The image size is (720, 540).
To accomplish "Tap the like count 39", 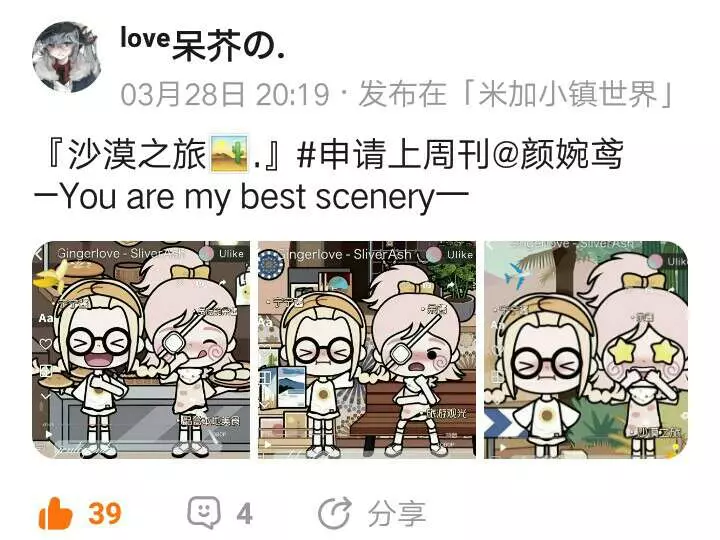I will click(x=105, y=513).
